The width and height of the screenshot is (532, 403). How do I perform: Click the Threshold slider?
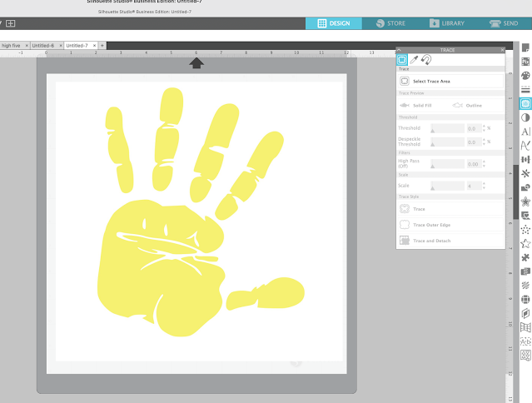tap(447, 128)
